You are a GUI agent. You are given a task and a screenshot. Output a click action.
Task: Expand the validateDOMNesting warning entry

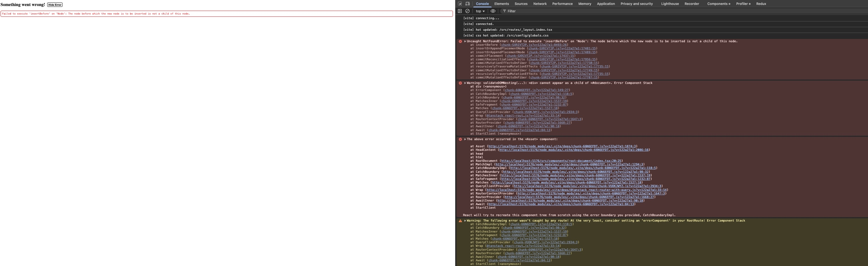pyautogui.click(x=465, y=83)
